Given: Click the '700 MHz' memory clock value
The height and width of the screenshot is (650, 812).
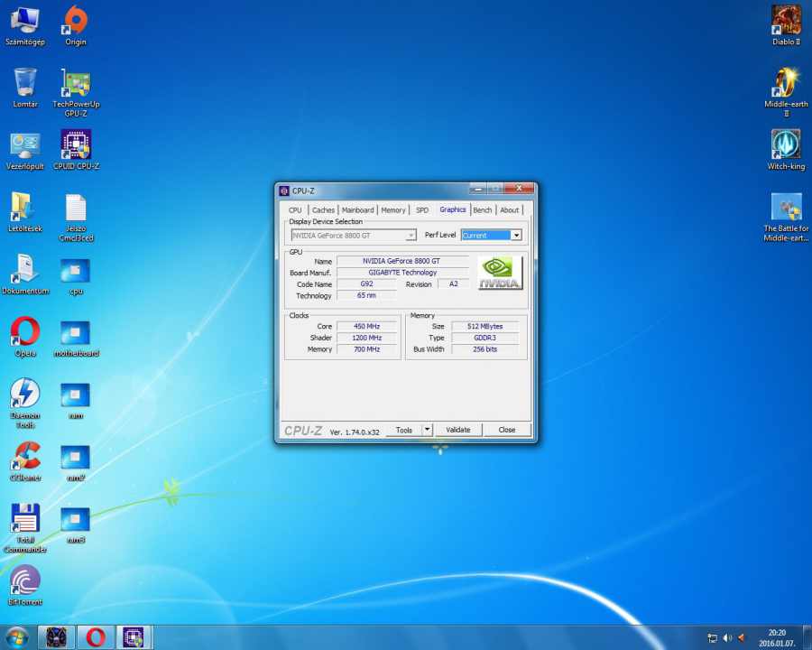Looking at the screenshot, I should tap(366, 349).
